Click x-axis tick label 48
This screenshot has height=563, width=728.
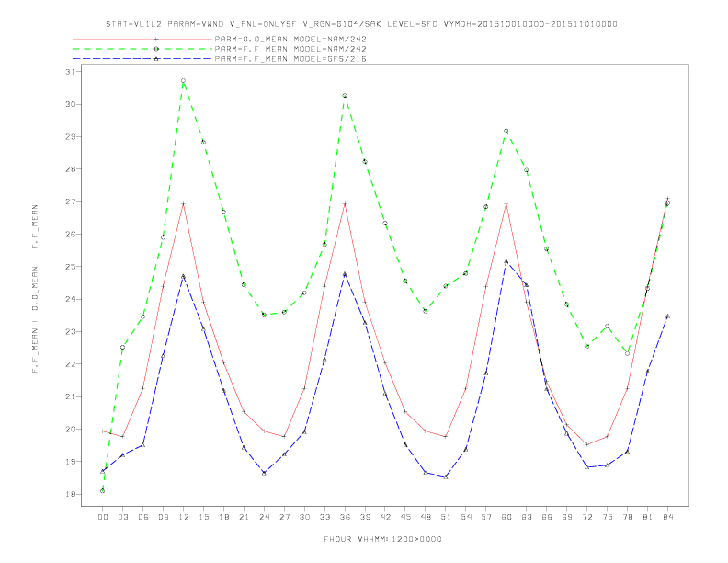coord(426,517)
